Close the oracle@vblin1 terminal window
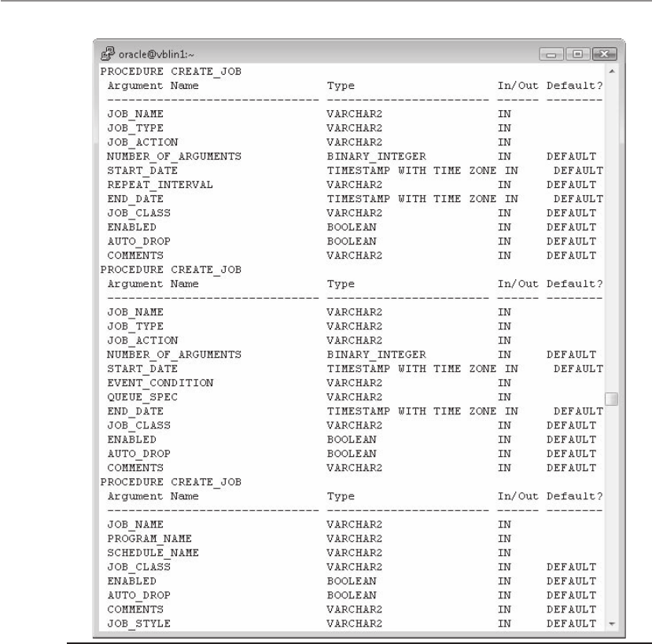 pos(604,54)
